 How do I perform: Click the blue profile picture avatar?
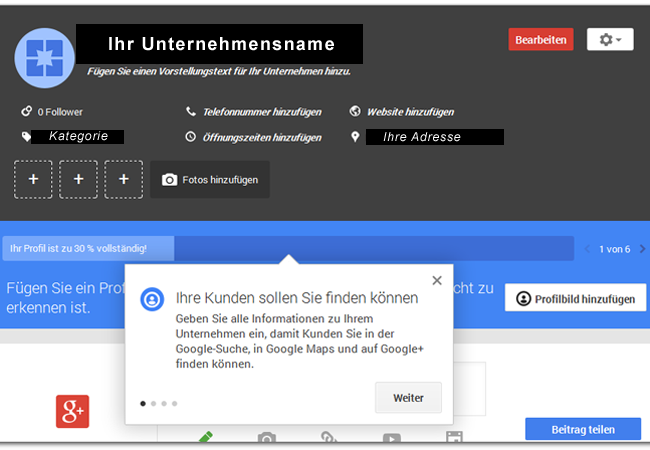pos(44,58)
